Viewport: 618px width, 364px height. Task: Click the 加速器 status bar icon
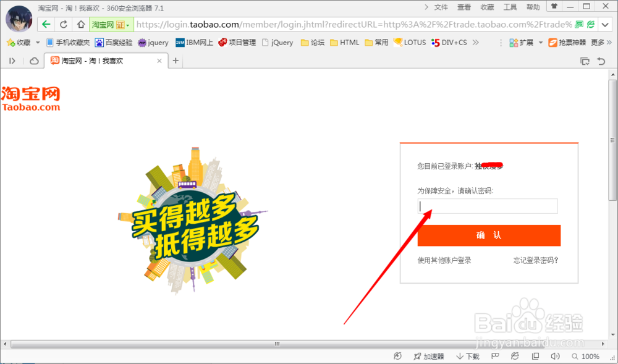[x=428, y=356]
